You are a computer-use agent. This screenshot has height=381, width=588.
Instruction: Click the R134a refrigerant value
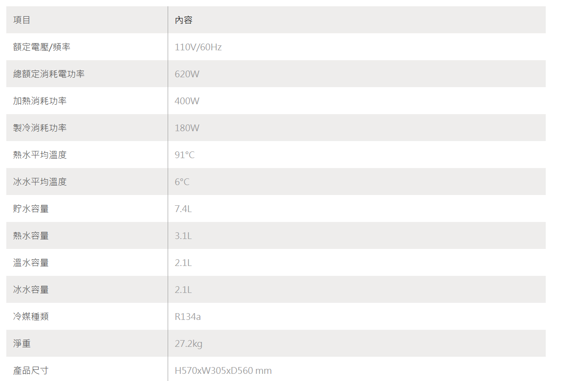187,317
